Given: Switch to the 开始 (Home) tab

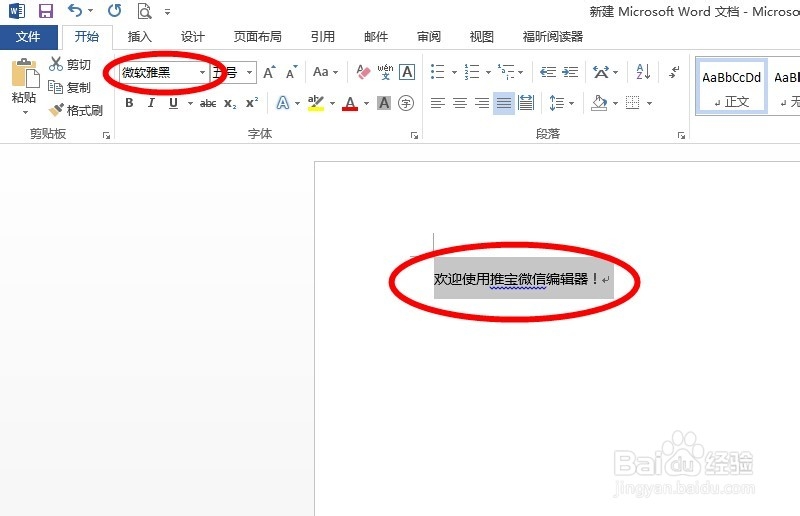Looking at the screenshot, I should [87, 36].
